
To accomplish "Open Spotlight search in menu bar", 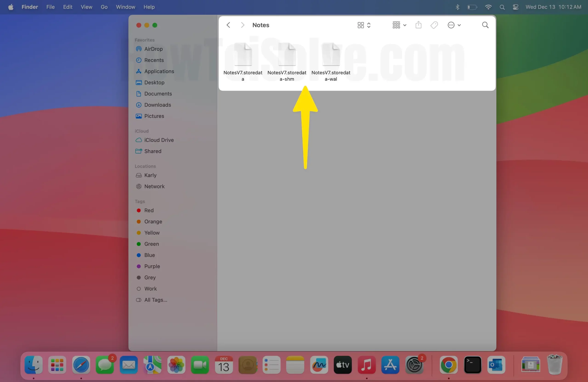I will coord(502,7).
